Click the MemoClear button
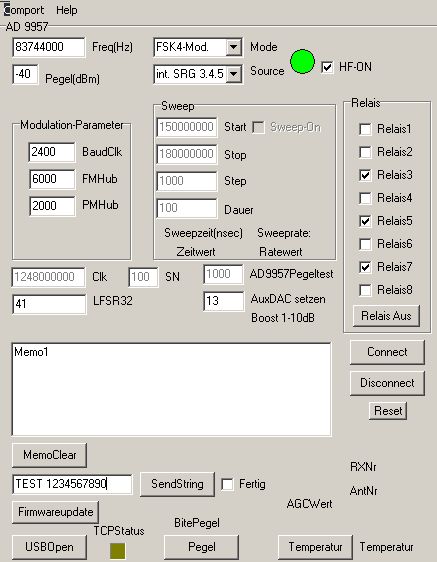This screenshot has height=562, width=437. click(x=49, y=455)
